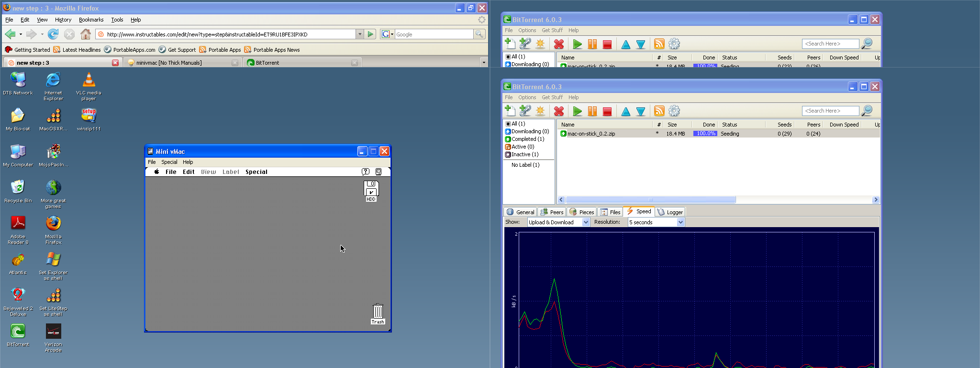Switch to Peers tab in BitTorrent
The width and height of the screenshot is (980, 368).
pyautogui.click(x=552, y=212)
